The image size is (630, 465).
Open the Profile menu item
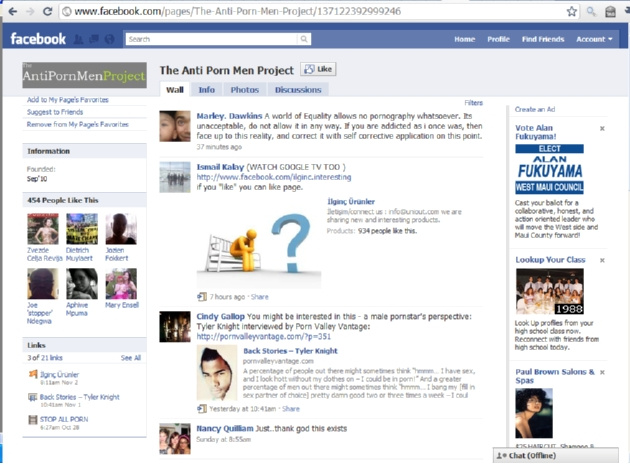[498, 39]
